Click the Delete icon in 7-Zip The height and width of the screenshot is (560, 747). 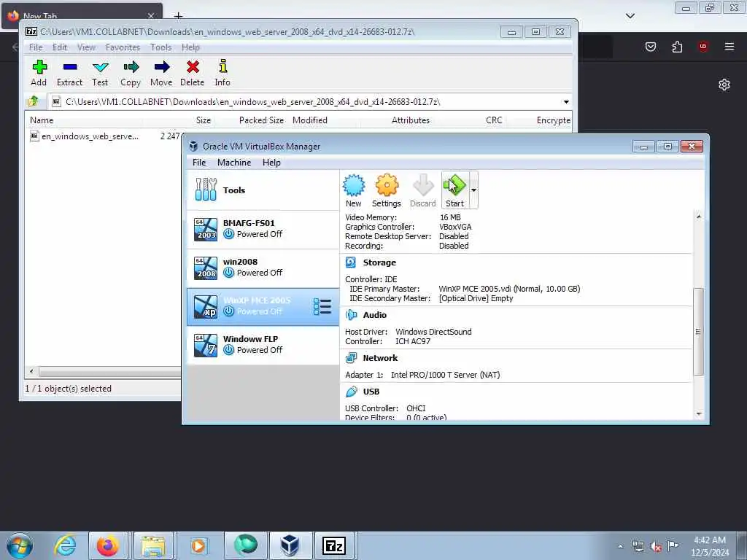coord(193,68)
